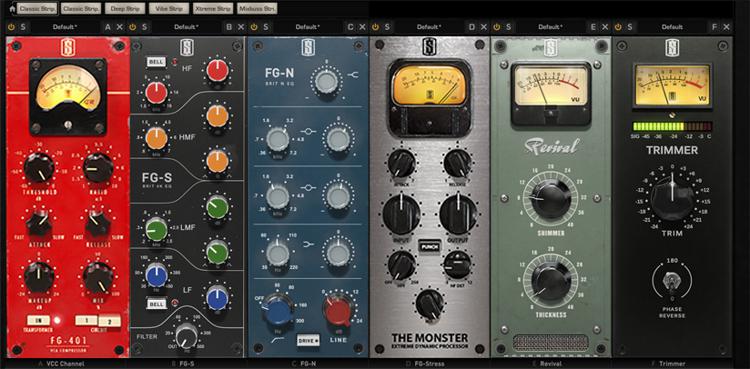
Task: Open slot C Default preset menu
Action: (308, 27)
